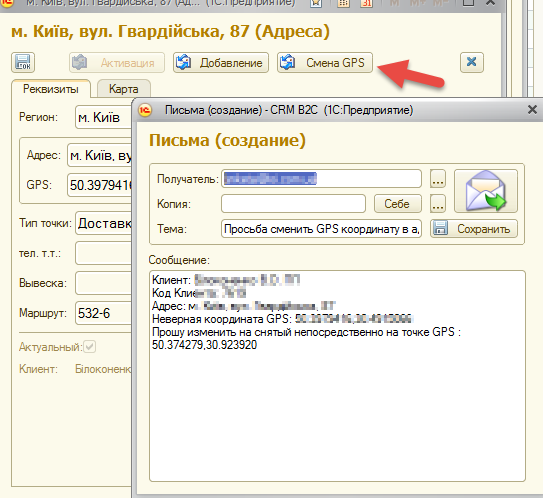Click the save and close OK disk icon
The image size is (543, 498).
(x=23, y=62)
